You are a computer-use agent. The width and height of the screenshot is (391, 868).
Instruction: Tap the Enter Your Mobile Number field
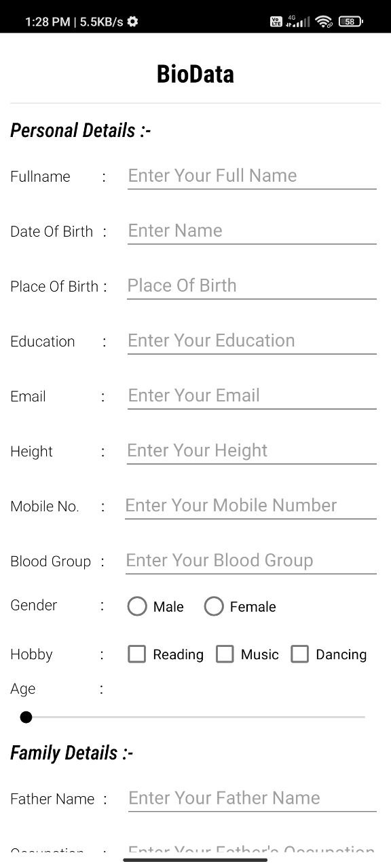point(251,505)
